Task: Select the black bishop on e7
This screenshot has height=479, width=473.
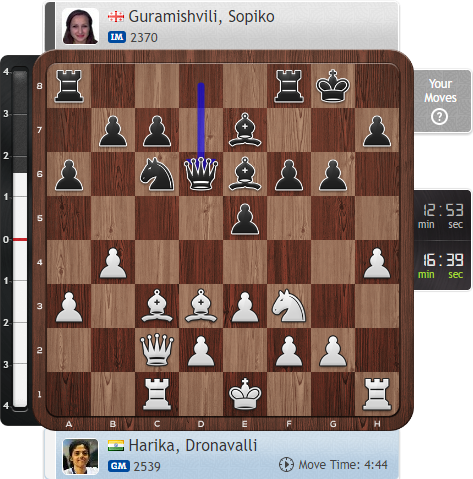Action: [245, 130]
